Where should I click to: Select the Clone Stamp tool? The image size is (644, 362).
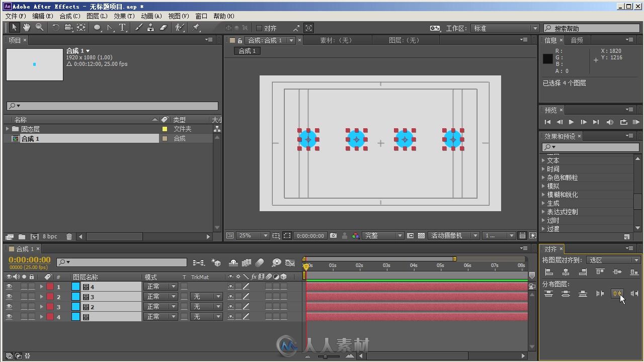point(151,28)
